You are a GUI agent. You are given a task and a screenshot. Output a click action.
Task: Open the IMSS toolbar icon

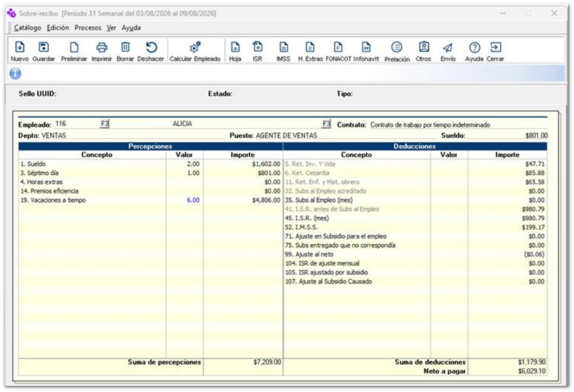(x=283, y=47)
